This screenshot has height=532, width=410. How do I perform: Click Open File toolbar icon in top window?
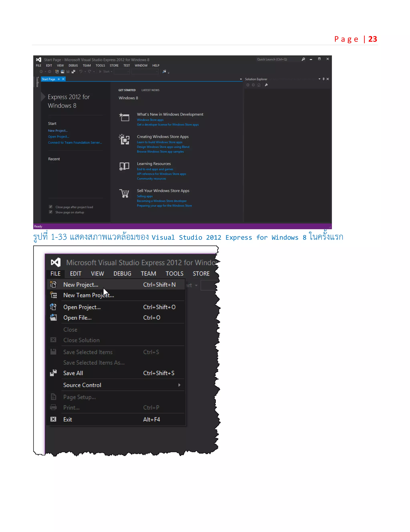[x=62, y=72]
